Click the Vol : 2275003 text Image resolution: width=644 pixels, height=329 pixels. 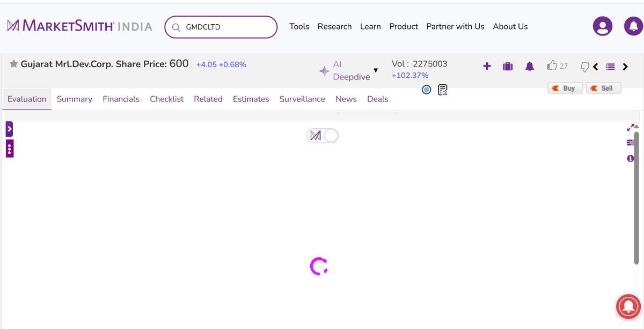click(420, 63)
